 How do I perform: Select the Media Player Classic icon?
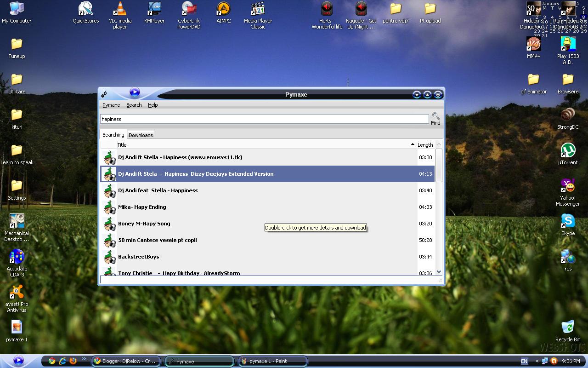[x=258, y=15]
